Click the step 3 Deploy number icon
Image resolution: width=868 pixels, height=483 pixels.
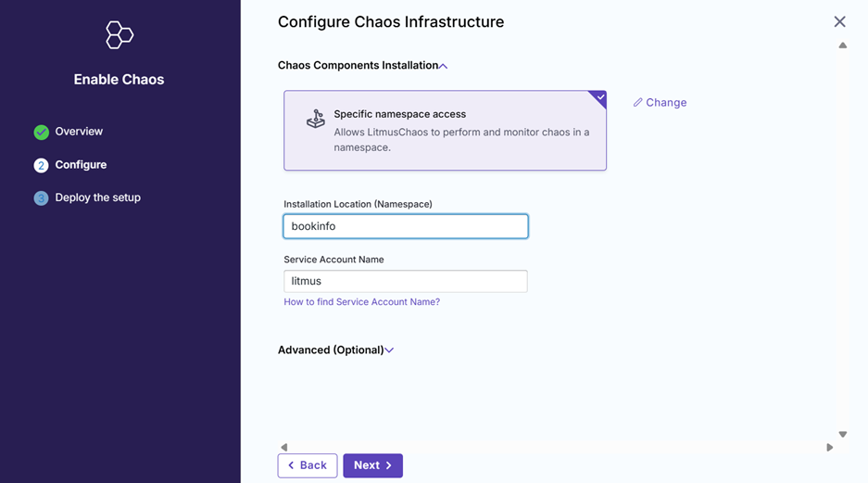(41, 197)
